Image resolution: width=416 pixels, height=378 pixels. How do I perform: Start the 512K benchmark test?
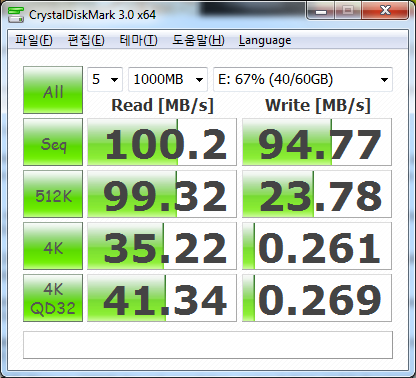(53, 194)
